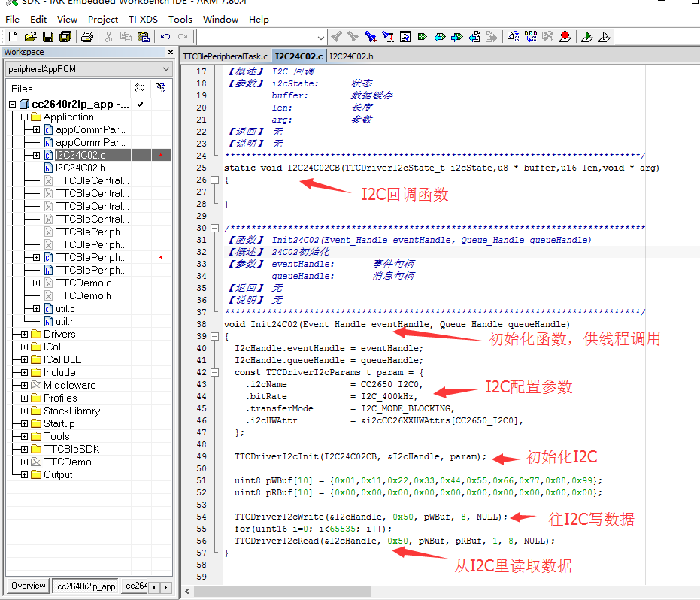The height and width of the screenshot is (600, 700).
Task: Click the Copy toolbar icon
Action: (x=126, y=37)
